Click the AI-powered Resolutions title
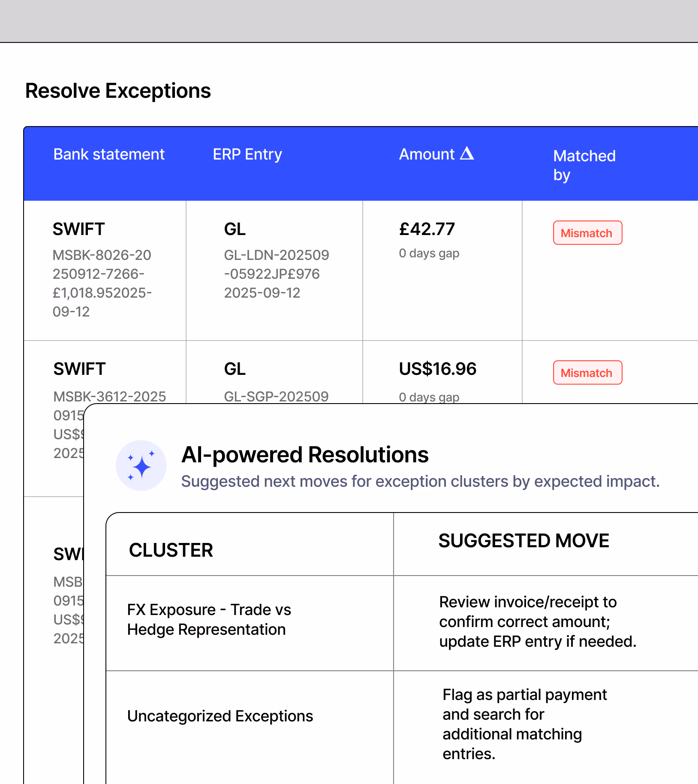This screenshot has height=784, width=698. click(305, 455)
